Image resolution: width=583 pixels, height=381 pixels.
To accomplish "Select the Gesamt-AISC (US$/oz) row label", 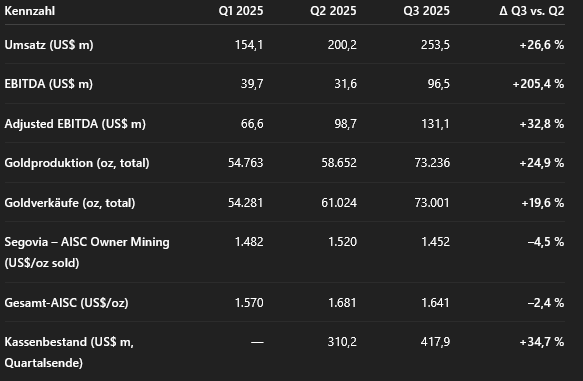I will (67, 303).
